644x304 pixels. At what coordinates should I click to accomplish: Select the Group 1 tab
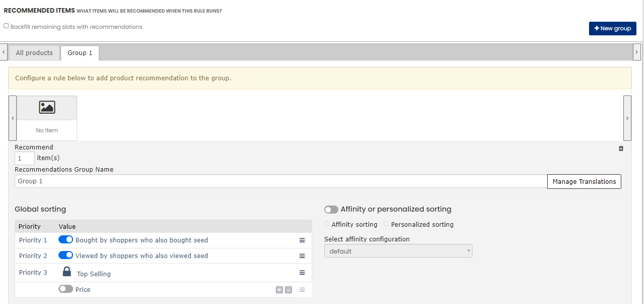point(80,53)
